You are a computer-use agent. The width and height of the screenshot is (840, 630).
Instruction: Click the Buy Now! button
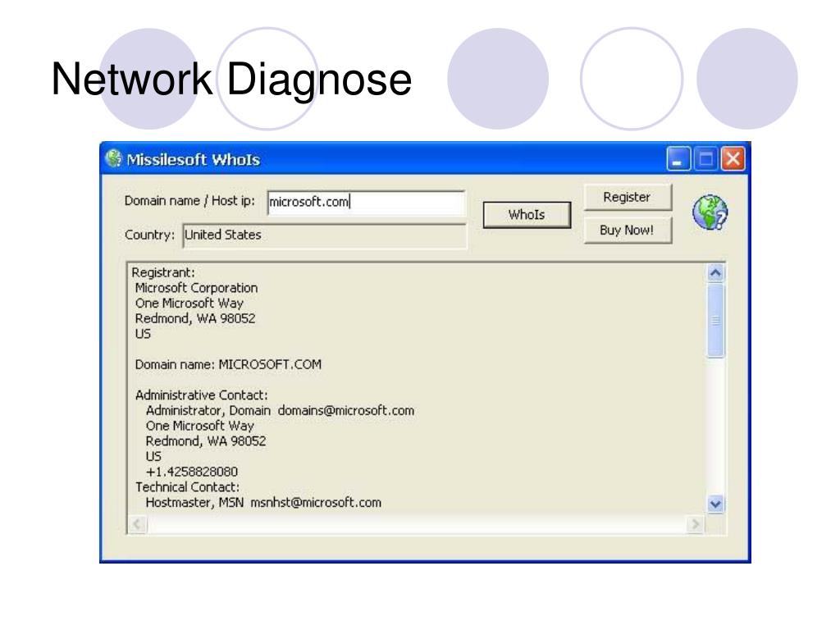[x=627, y=231]
